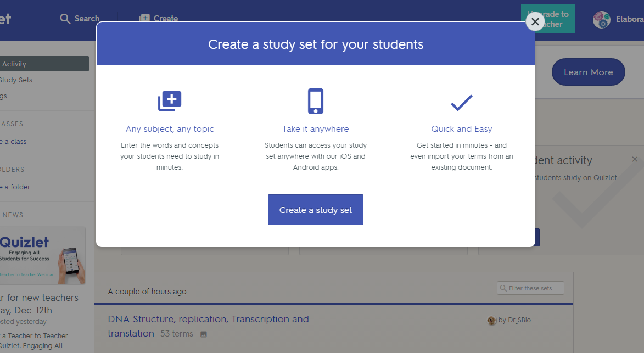Click the Quizlet webinar news thumbnail

pyautogui.click(x=42, y=255)
